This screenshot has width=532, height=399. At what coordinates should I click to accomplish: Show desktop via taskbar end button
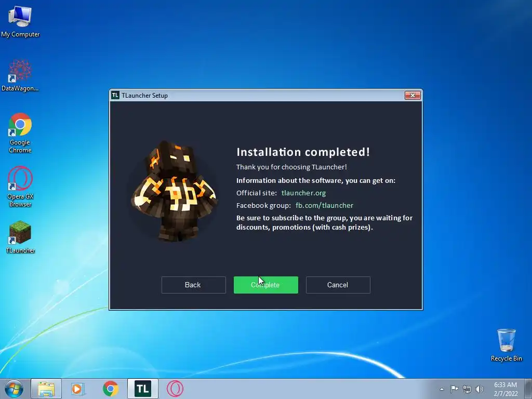pos(529,389)
